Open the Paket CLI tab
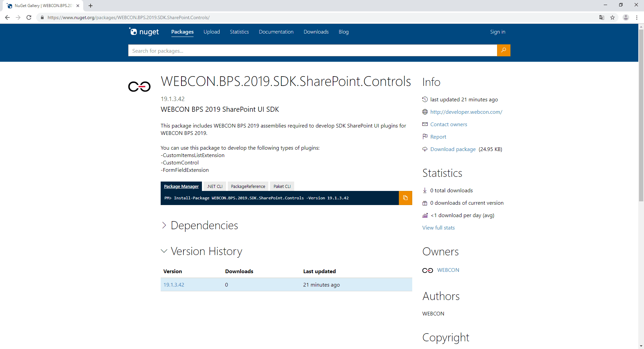Viewport: 644px width, 349px height. [x=282, y=187]
